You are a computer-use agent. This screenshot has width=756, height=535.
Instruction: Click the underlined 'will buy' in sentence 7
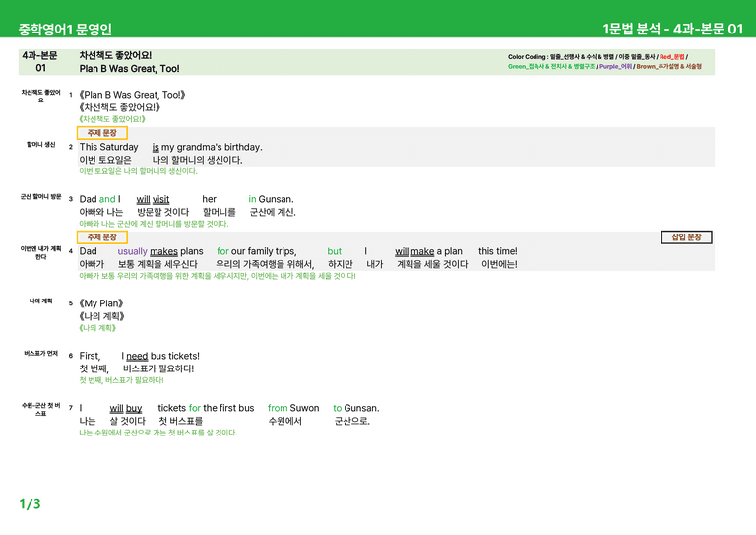point(126,408)
